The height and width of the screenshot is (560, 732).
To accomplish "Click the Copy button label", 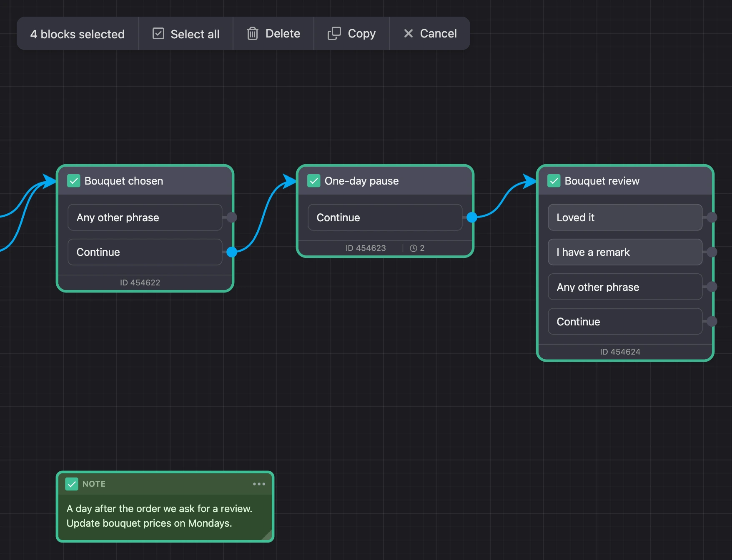I will 362,34.
